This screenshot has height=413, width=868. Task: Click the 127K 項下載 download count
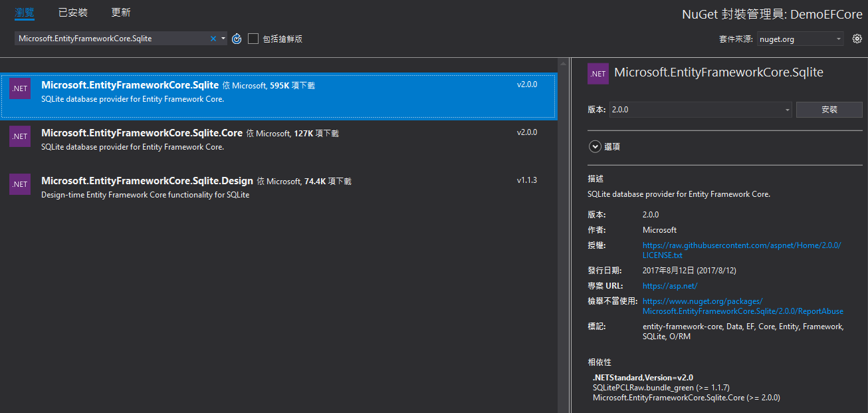(x=316, y=134)
